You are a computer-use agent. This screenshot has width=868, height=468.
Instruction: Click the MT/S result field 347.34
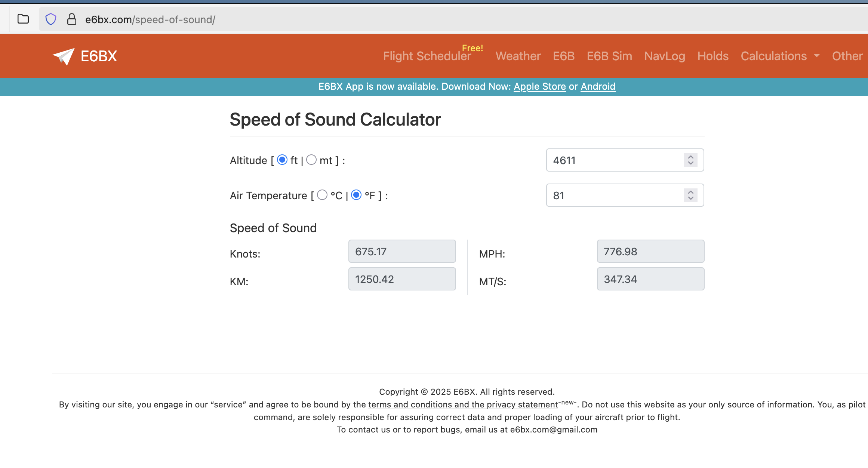(x=651, y=279)
